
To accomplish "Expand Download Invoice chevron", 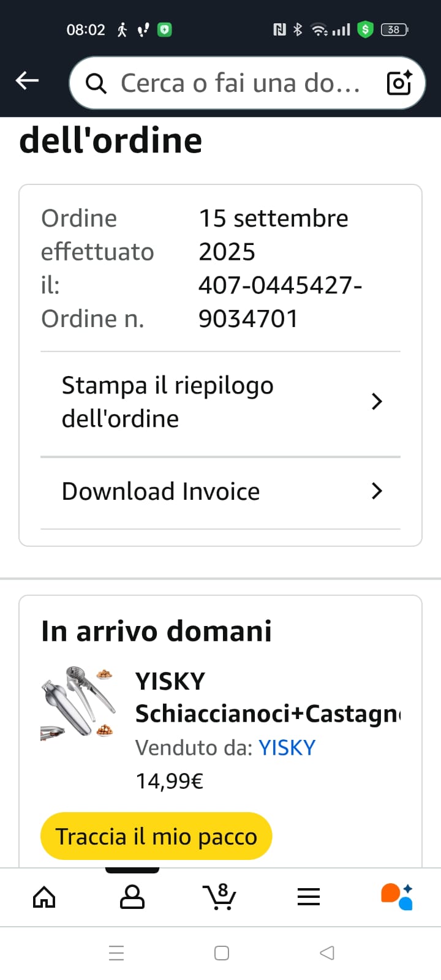I will [x=377, y=491].
